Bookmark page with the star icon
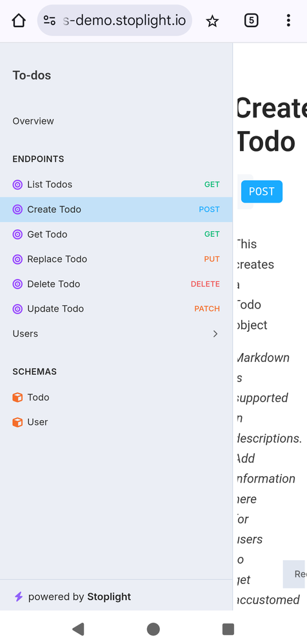The width and height of the screenshot is (307, 644). pyautogui.click(x=212, y=21)
